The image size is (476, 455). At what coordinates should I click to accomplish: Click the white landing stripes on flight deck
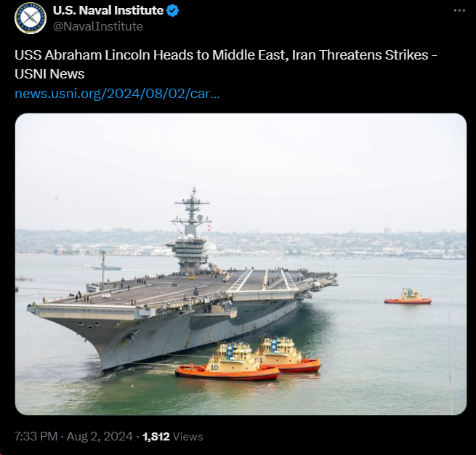pos(264,280)
